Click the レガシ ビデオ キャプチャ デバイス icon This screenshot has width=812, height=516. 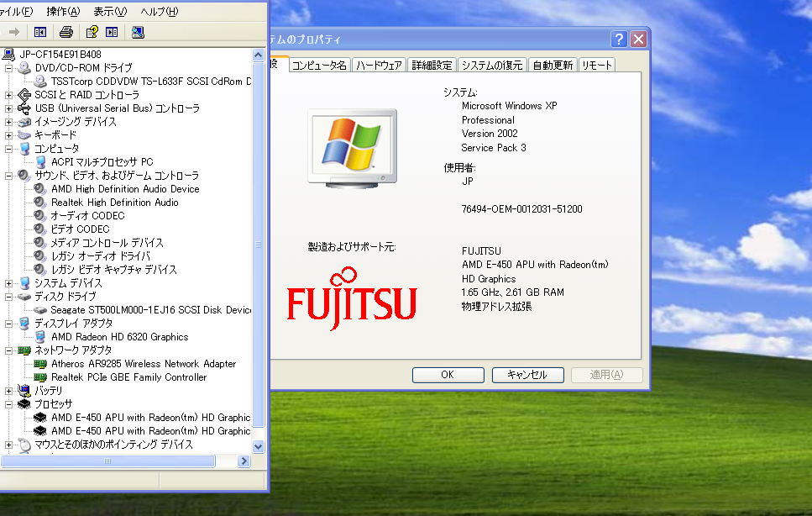point(40,270)
